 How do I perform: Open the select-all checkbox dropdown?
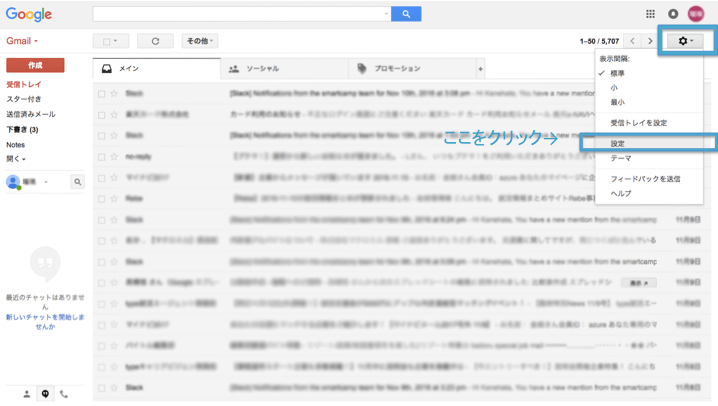(110, 41)
